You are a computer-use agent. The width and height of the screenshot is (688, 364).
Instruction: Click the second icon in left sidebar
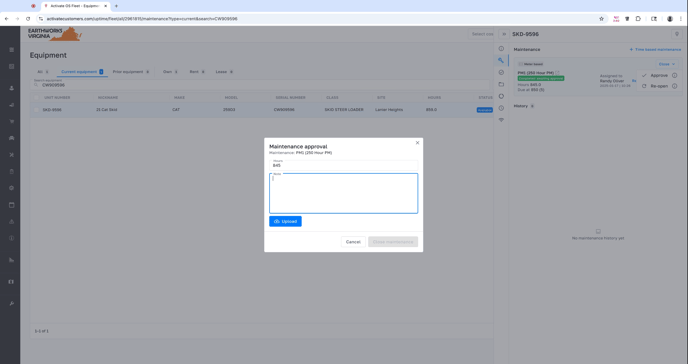tap(11, 66)
